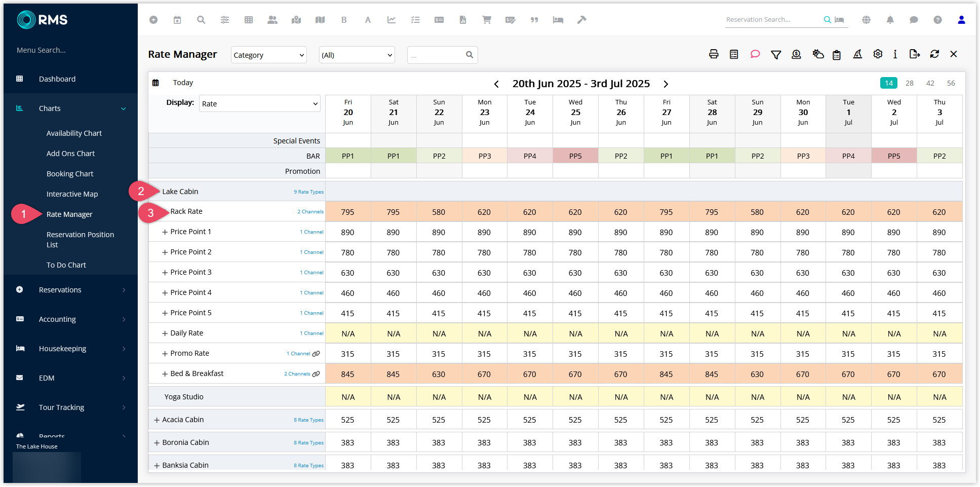Open notifications bell icon
The width and height of the screenshot is (980, 487).
click(890, 20)
